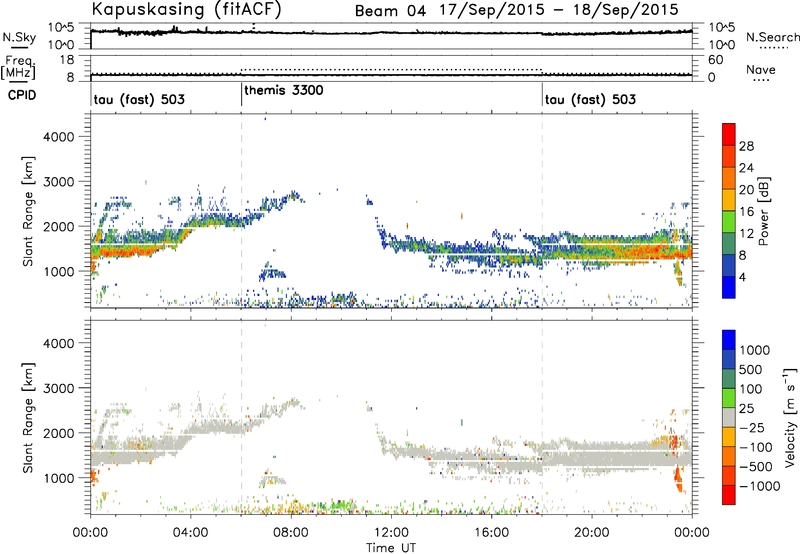Click the '20:00' time tick label
The image size is (800, 554).
coord(592,533)
